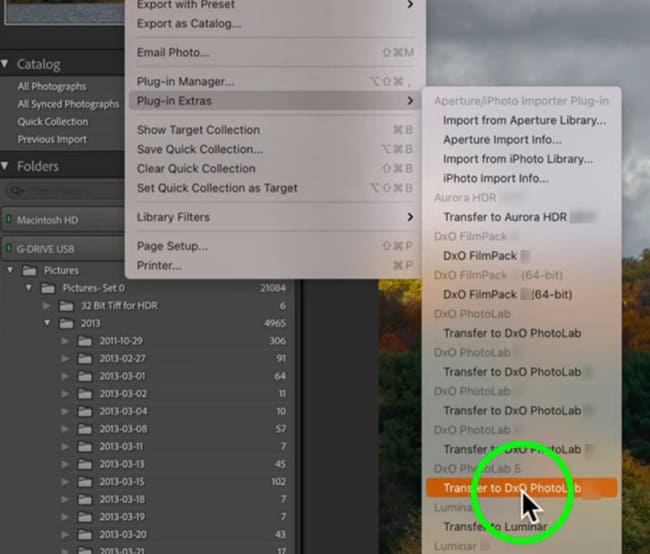
Task: Click the Pictures folder icon
Action: click(29, 270)
